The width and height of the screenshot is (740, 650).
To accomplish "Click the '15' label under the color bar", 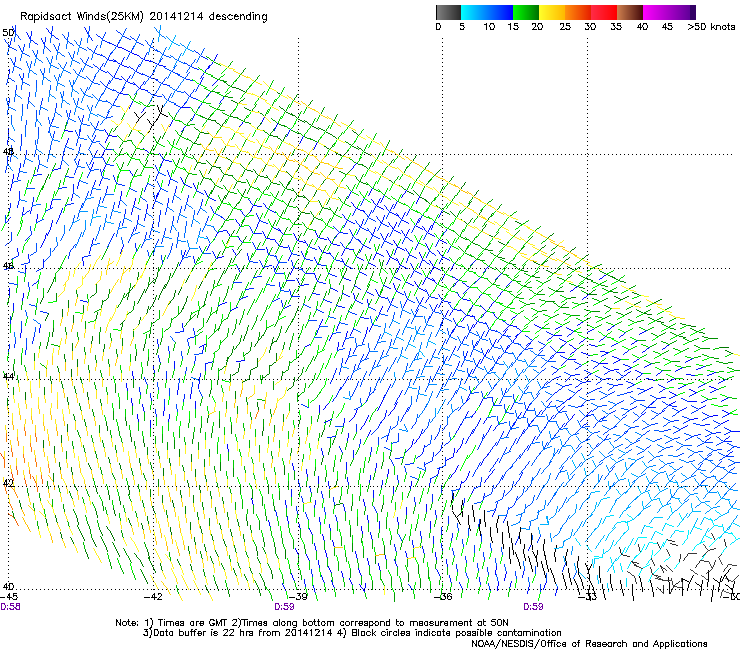I will (513, 27).
